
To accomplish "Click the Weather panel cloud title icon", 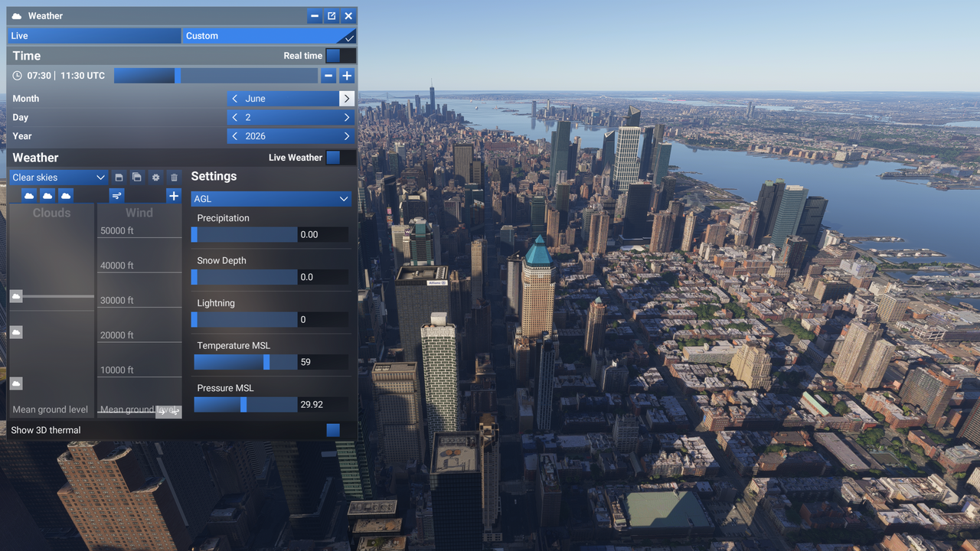I will tap(17, 16).
